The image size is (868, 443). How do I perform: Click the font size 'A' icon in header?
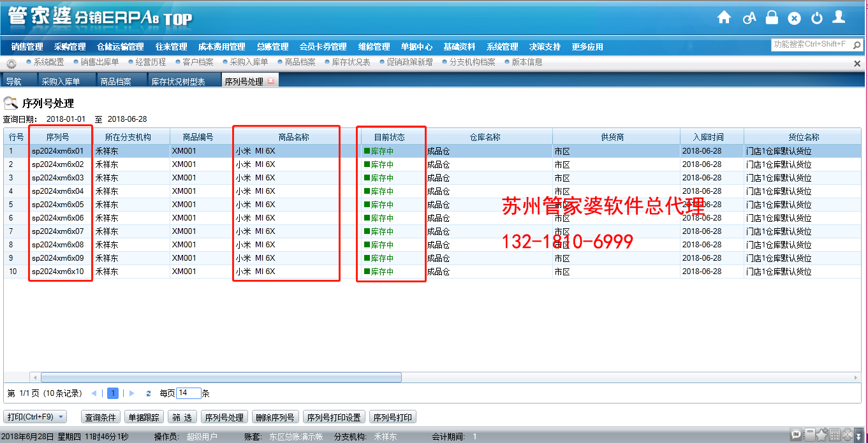pos(749,18)
